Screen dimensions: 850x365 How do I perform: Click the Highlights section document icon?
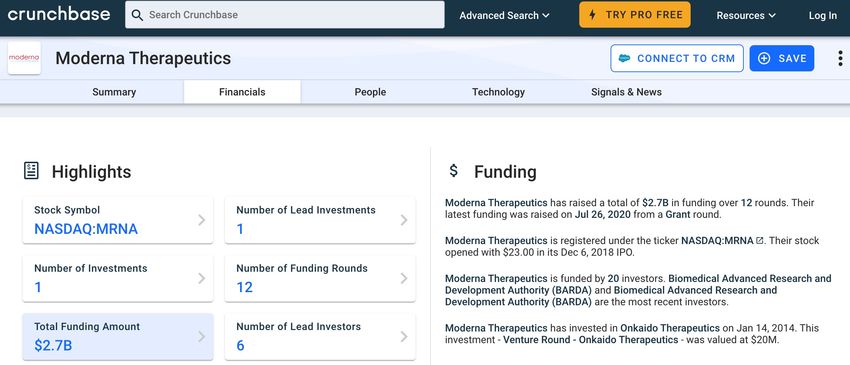[x=31, y=171]
